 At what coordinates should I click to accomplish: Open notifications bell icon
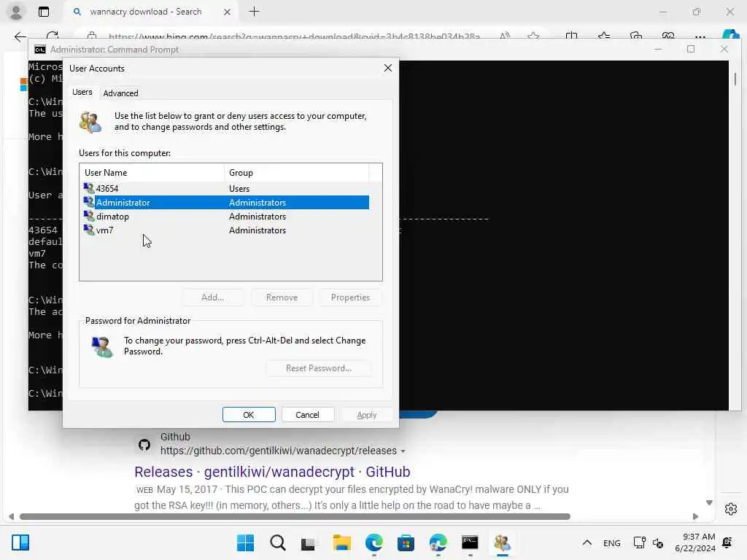click(727, 542)
